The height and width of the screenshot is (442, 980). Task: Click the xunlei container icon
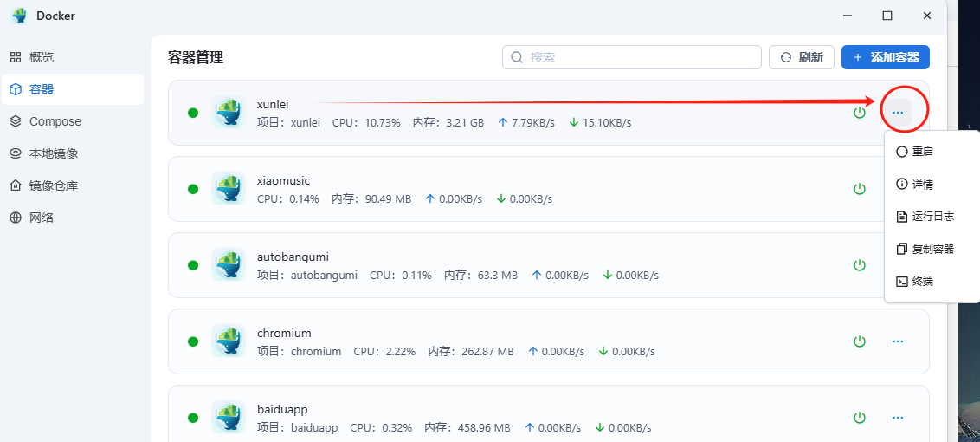(229, 113)
